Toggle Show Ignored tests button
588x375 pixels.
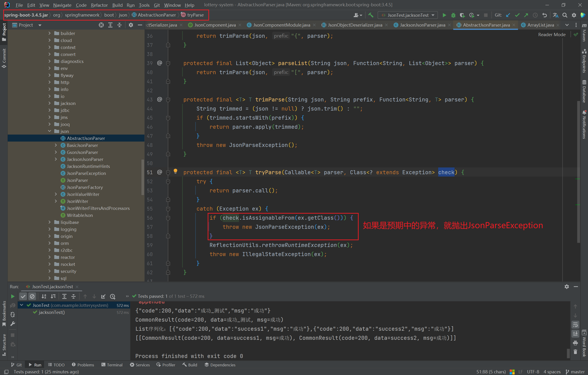coord(32,296)
